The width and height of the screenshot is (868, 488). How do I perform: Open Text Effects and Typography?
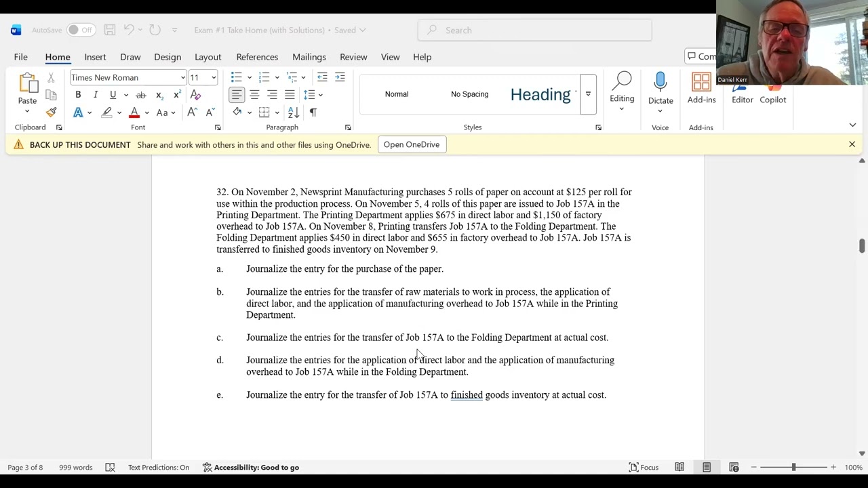tap(78, 113)
